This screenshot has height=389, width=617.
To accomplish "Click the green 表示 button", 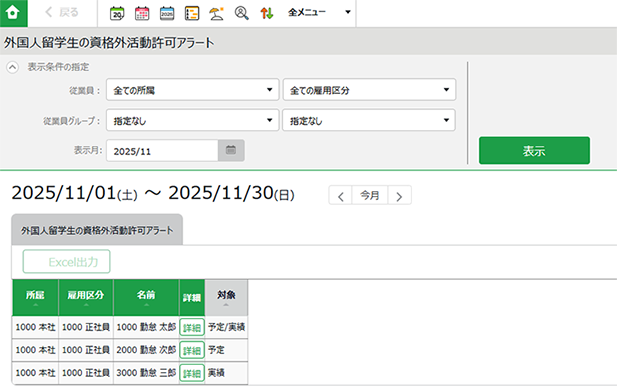I will pos(534,150).
